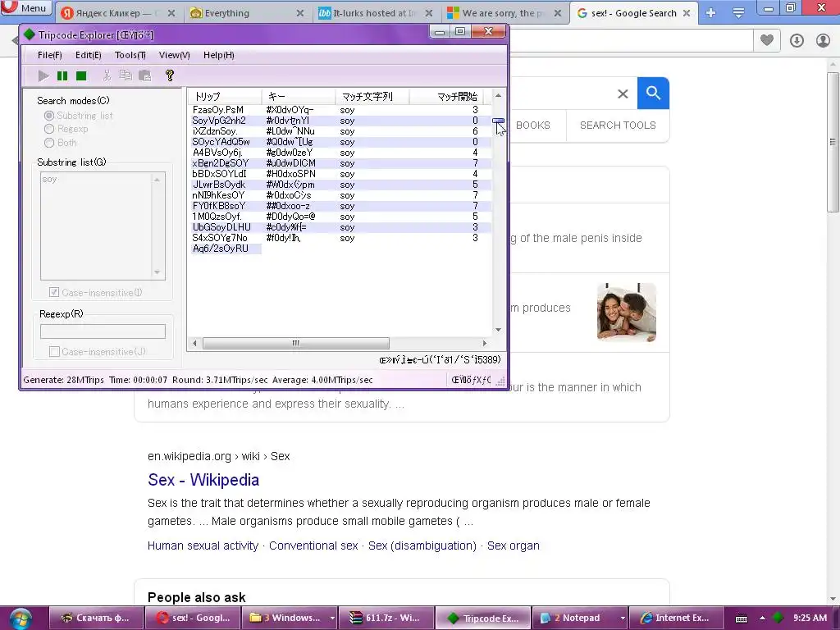Select the Regexp search mode radio

tap(49, 129)
